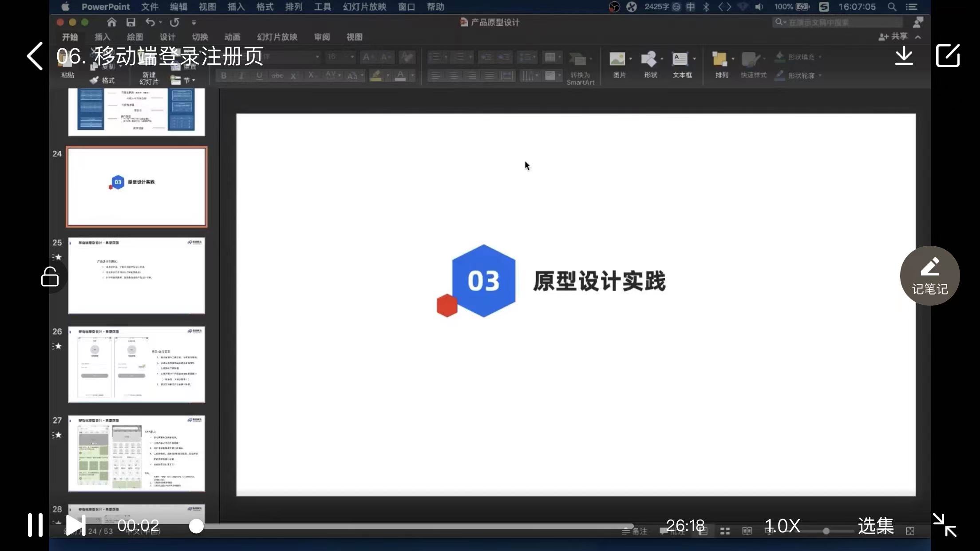This screenshot has height=551, width=980.
Task: Open the 幻灯片放映 menu in menu bar
Action: tap(364, 7)
